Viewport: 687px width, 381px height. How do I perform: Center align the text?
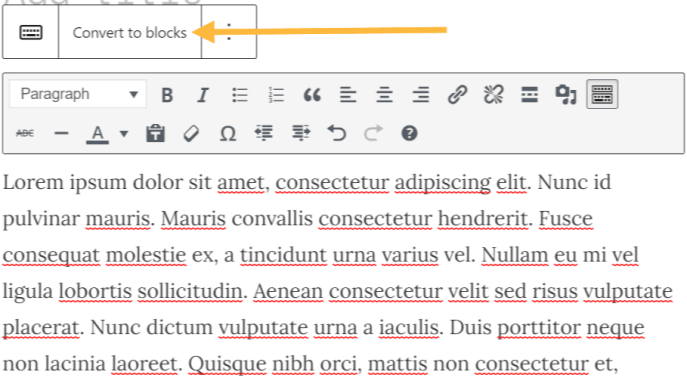(x=384, y=95)
